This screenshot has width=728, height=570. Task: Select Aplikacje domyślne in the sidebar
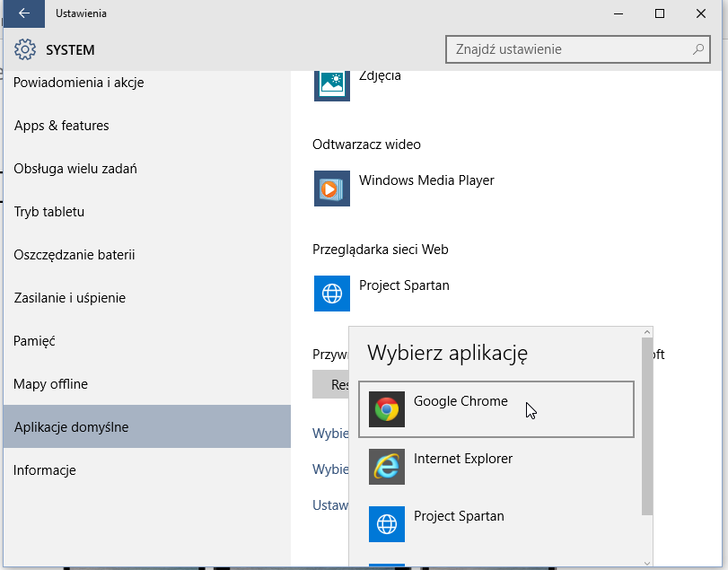(146, 426)
